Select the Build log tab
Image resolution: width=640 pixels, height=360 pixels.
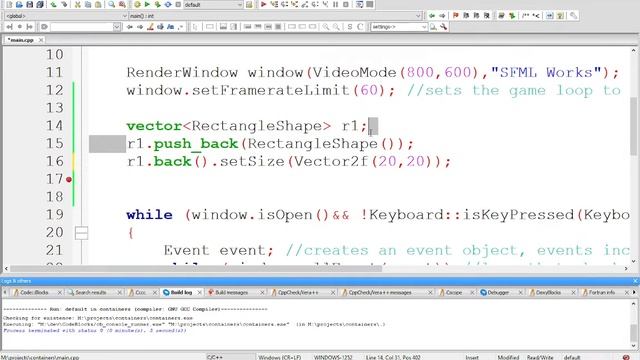click(x=181, y=293)
